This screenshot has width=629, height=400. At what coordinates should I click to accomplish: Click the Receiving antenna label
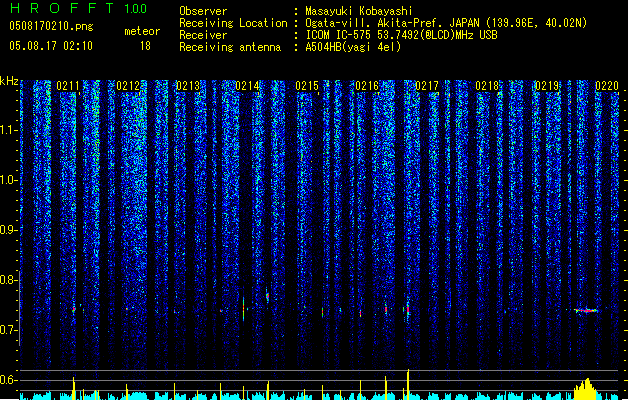click(230, 47)
